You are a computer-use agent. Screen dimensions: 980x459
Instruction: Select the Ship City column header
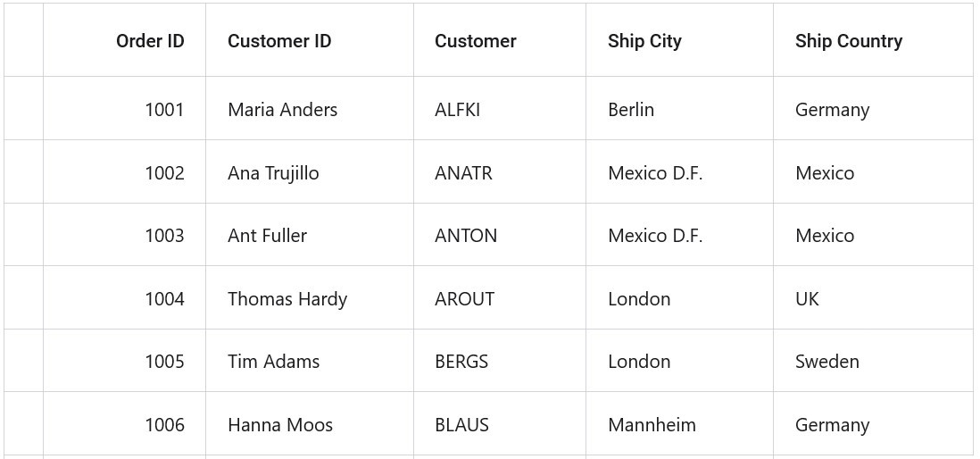[x=644, y=41]
